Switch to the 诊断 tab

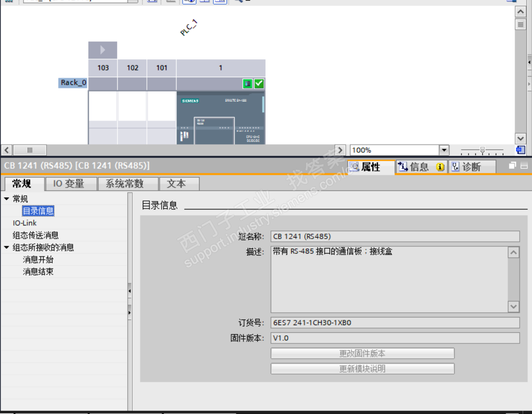click(x=472, y=167)
